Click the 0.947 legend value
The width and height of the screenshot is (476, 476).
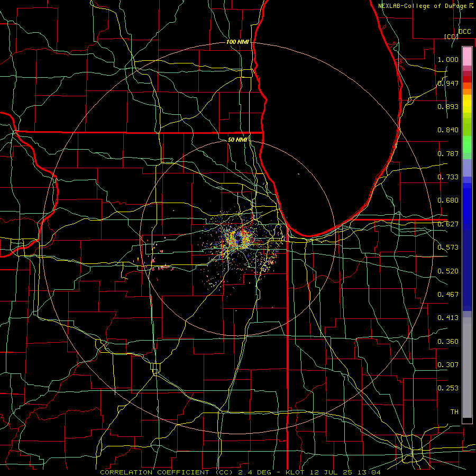(448, 83)
